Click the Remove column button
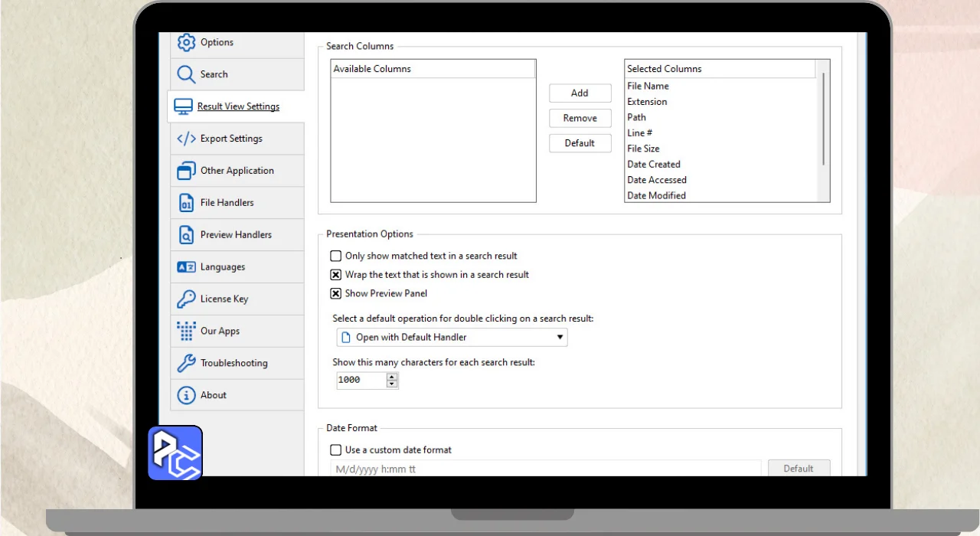 coord(580,119)
